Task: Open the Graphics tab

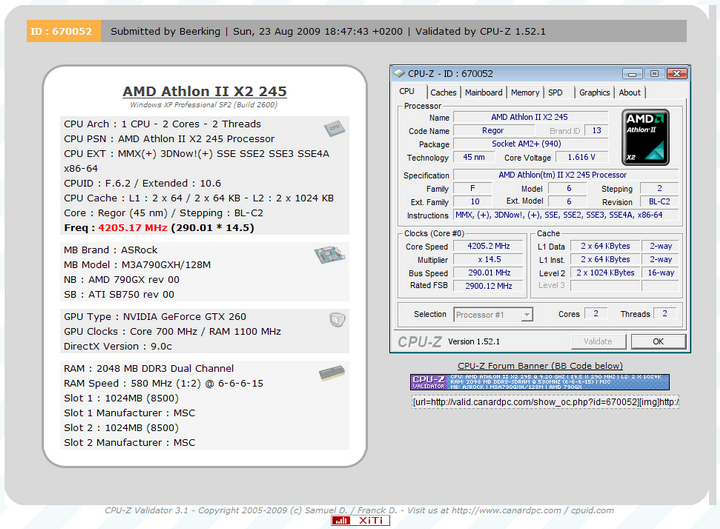Action: pos(594,92)
